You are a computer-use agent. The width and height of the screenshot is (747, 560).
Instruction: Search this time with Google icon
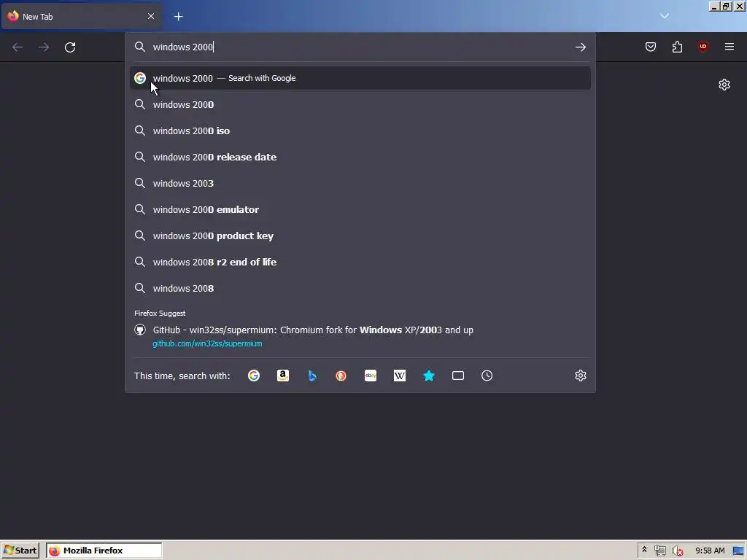click(254, 376)
